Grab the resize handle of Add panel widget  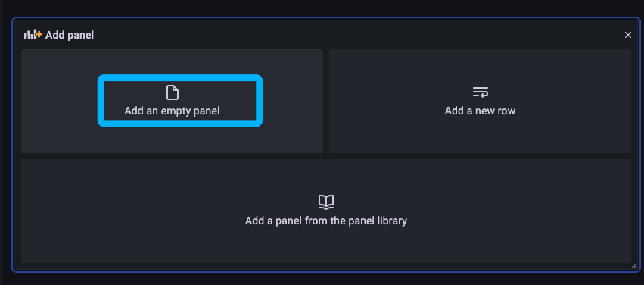[x=633, y=265]
